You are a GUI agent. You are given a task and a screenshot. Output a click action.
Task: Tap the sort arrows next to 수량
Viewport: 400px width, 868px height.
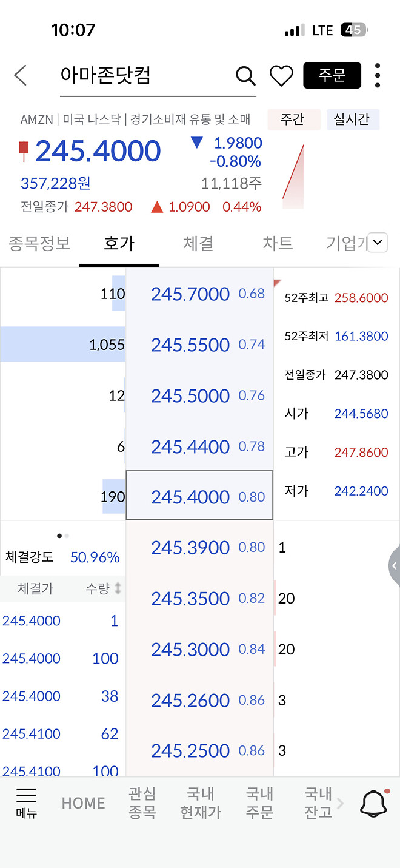point(119,588)
